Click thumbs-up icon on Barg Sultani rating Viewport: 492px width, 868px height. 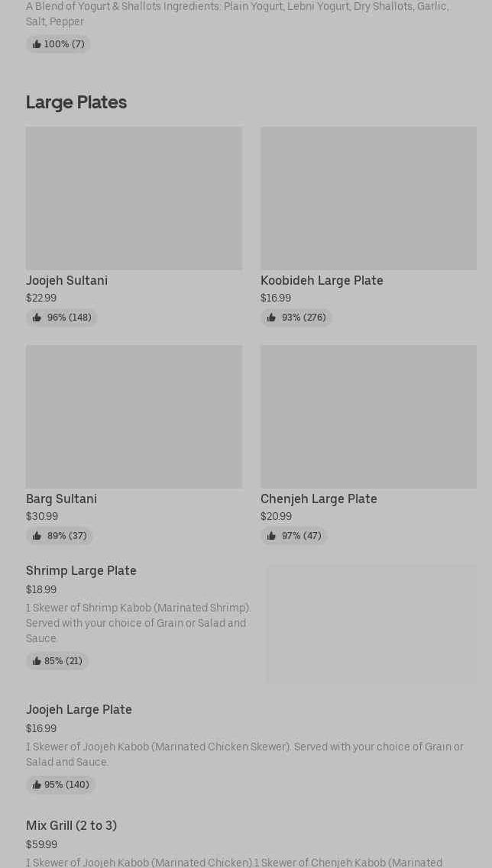tap(37, 536)
